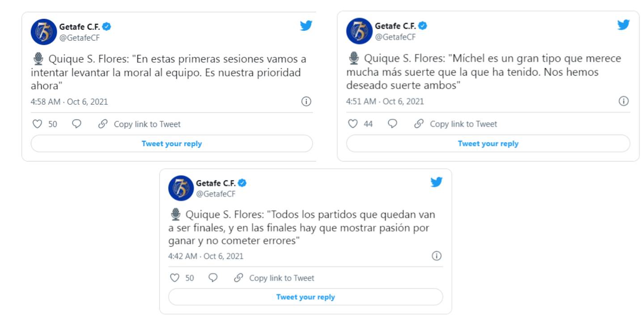The image size is (644, 322).
Task: Tweet your reply to the 4:58 AM tweet
Action: click(x=172, y=144)
